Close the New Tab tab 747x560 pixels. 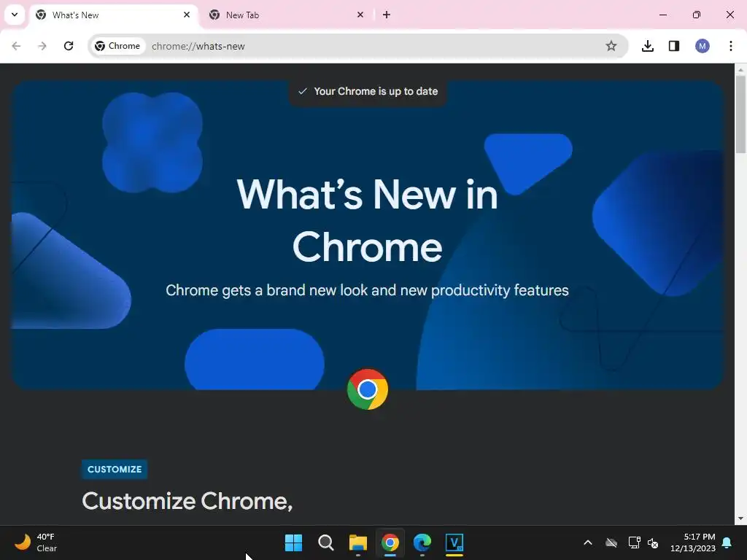pyautogui.click(x=360, y=15)
